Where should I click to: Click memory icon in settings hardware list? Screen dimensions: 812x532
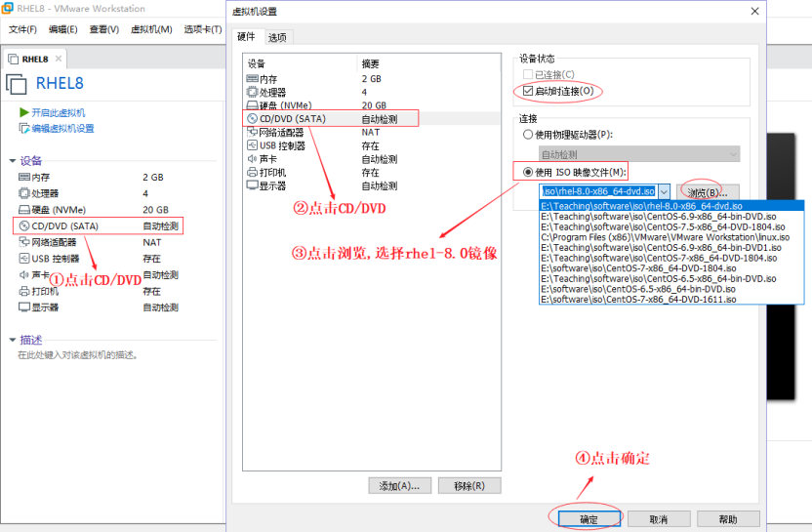click(252, 78)
